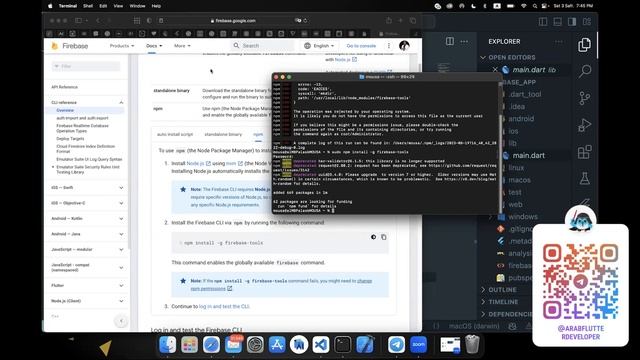This screenshot has width=640, height=360.
Task: Open the Explorer view in VS Code activity bar
Action: click(584, 45)
